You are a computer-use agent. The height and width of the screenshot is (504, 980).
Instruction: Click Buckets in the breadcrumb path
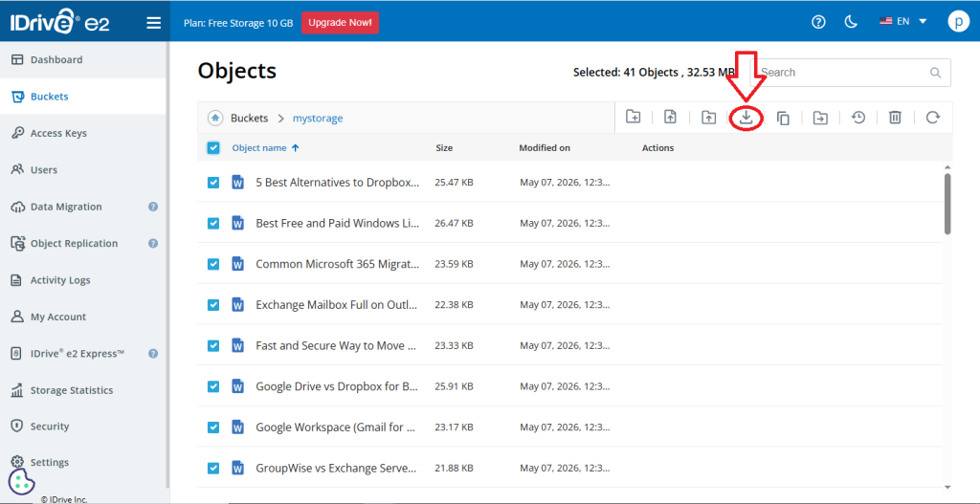tap(250, 118)
